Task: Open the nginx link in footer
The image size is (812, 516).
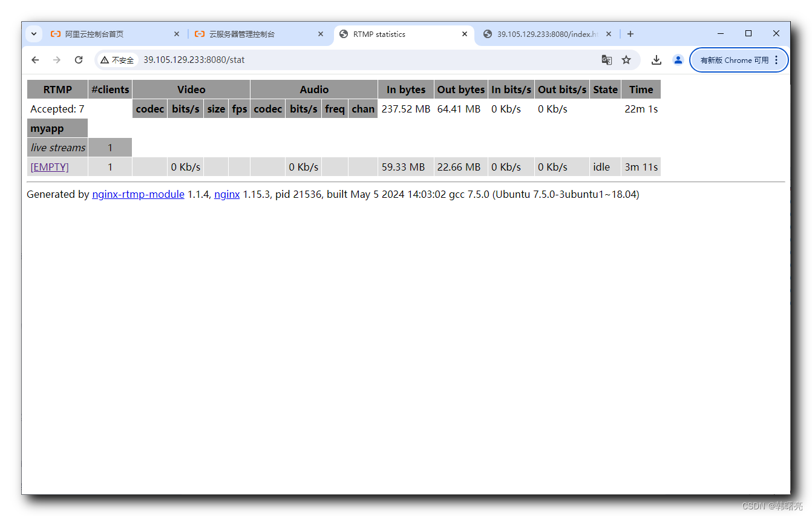Action: pyautogui.click(x=227, y=194)
